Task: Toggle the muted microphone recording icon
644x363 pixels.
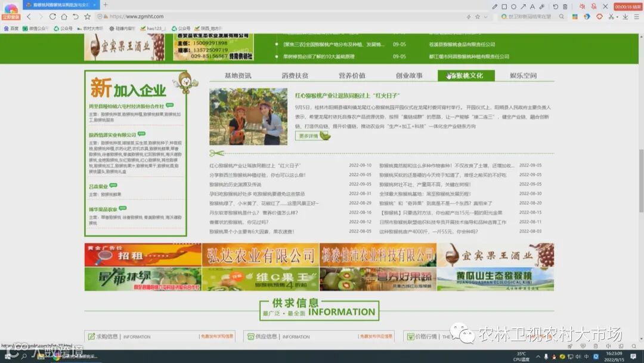Action: point(593,7)
